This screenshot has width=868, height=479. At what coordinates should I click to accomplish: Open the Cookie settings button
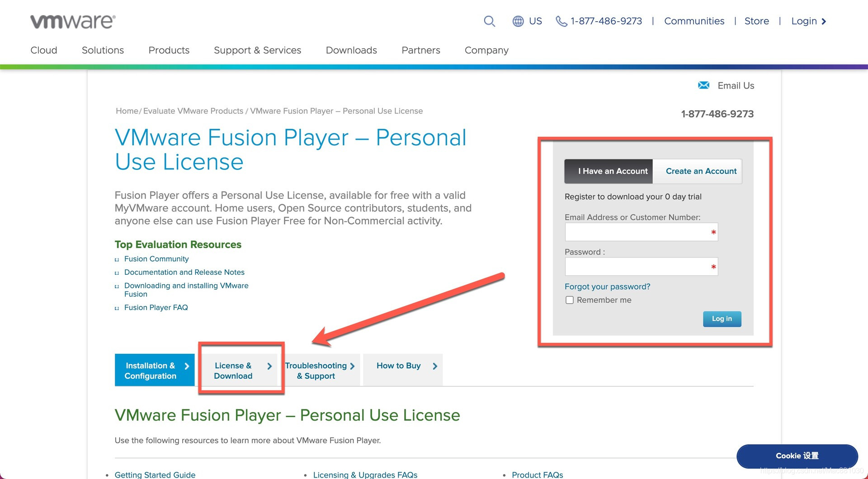797,456
